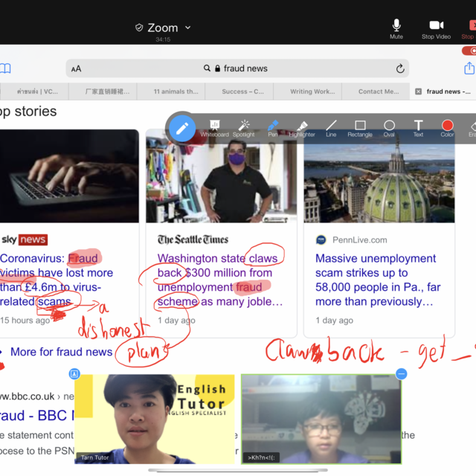Click the 15 hours ago timestamp
476x476 pixels.
(25, 321)
